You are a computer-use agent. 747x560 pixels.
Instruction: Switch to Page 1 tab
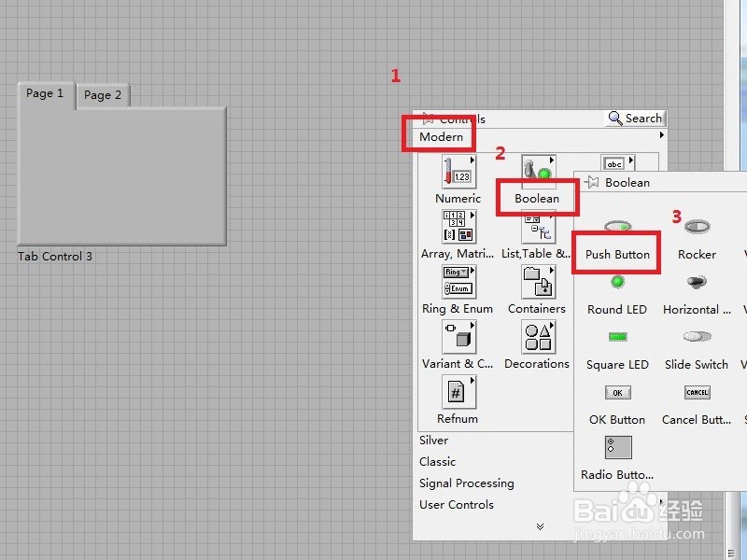(45, 94)
